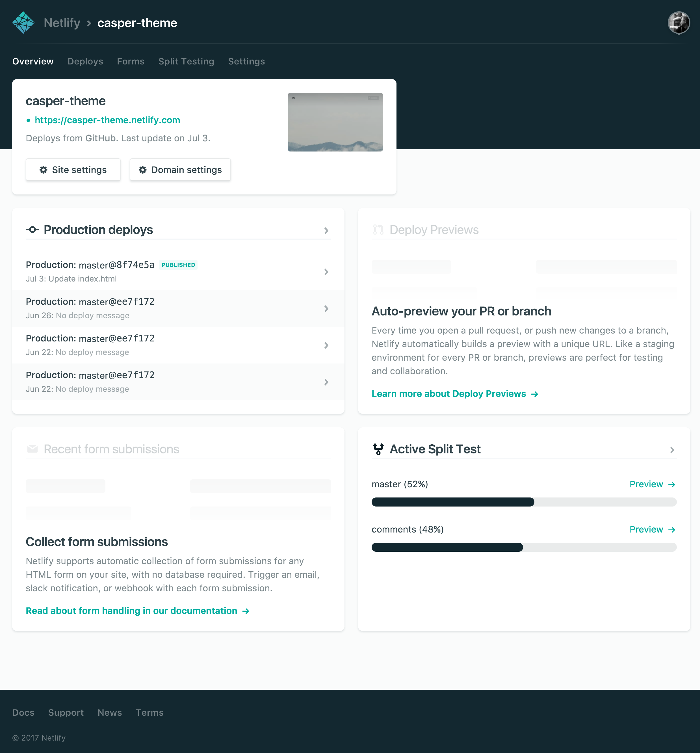The height and width of the screenshot is (753, 700).
Task: Open the Support page in the footer
Action: click(66, 713)
